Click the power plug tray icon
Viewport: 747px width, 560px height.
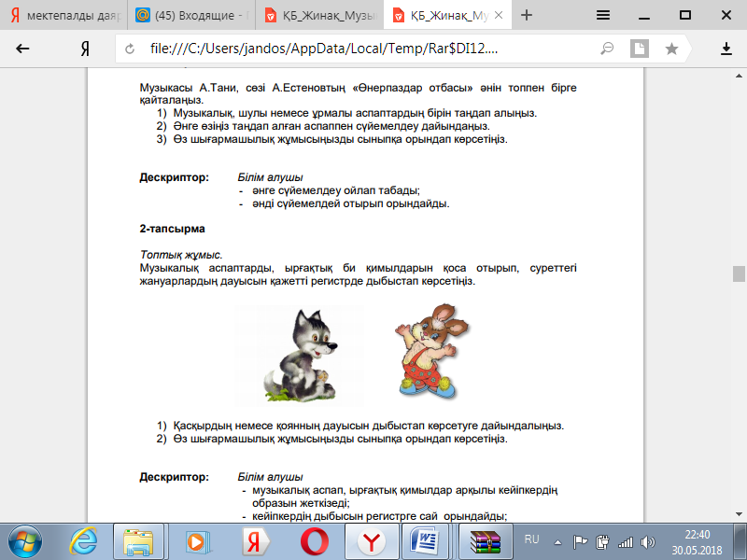tap(602, 542)
